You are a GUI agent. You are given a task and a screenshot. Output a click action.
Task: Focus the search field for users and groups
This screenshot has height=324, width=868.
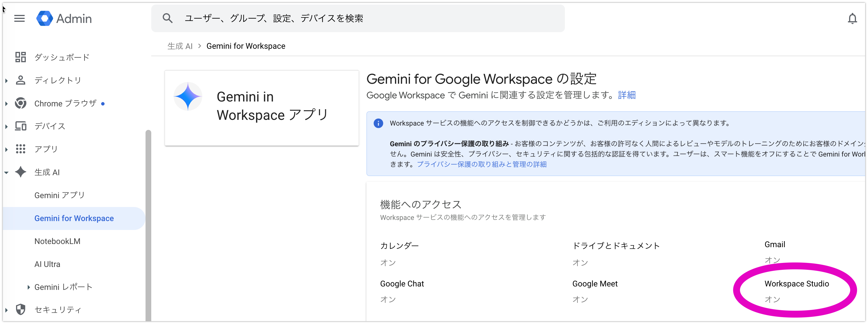[x=357, y=18]
